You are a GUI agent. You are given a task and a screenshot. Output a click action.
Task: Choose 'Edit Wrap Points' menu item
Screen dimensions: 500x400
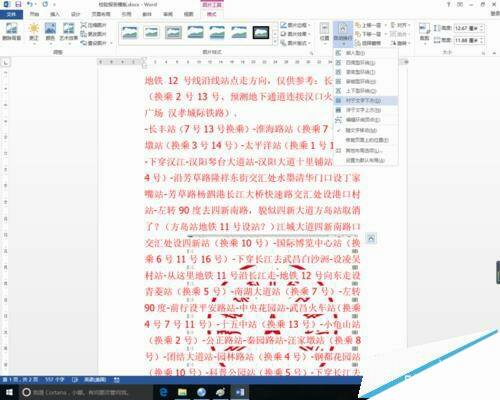(x=366, y=120)
